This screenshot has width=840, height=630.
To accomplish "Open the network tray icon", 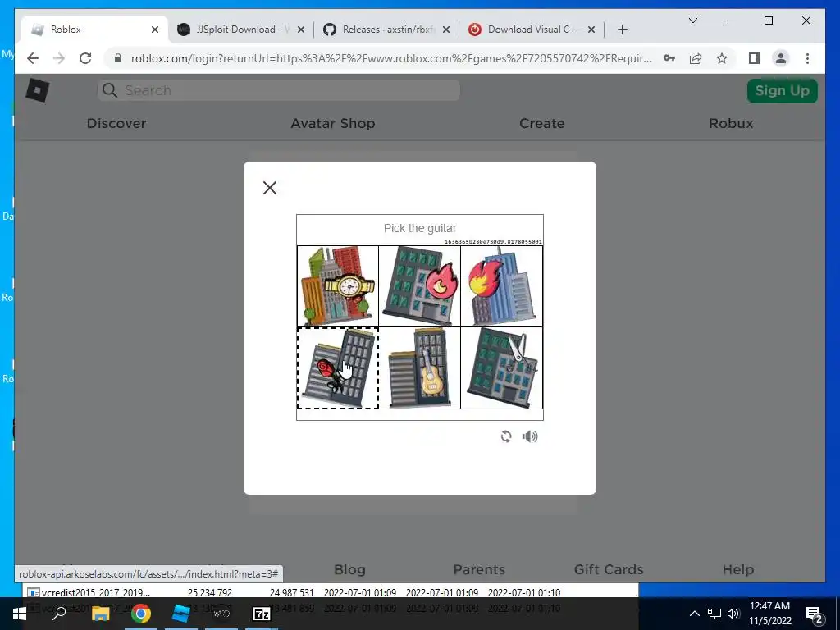I will pyautogui.click(x=714, y=614).
